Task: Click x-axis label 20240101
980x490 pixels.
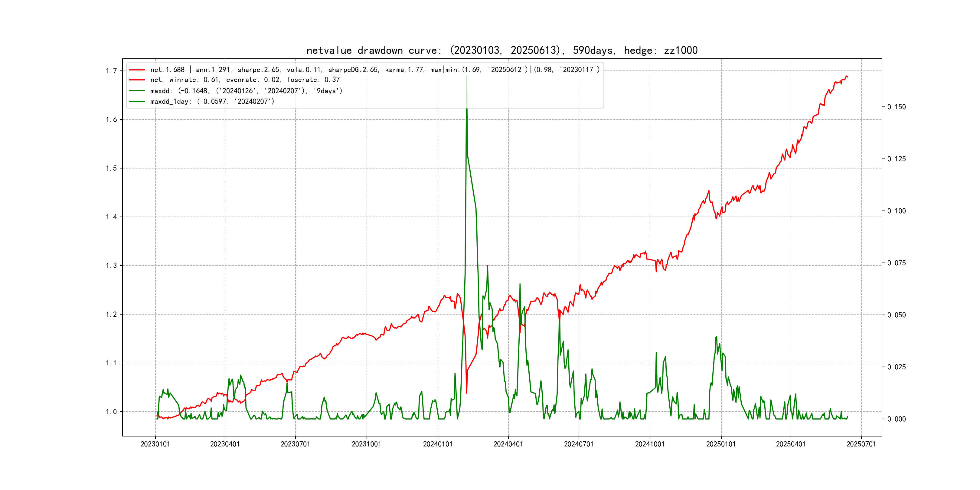Action: 437,444
